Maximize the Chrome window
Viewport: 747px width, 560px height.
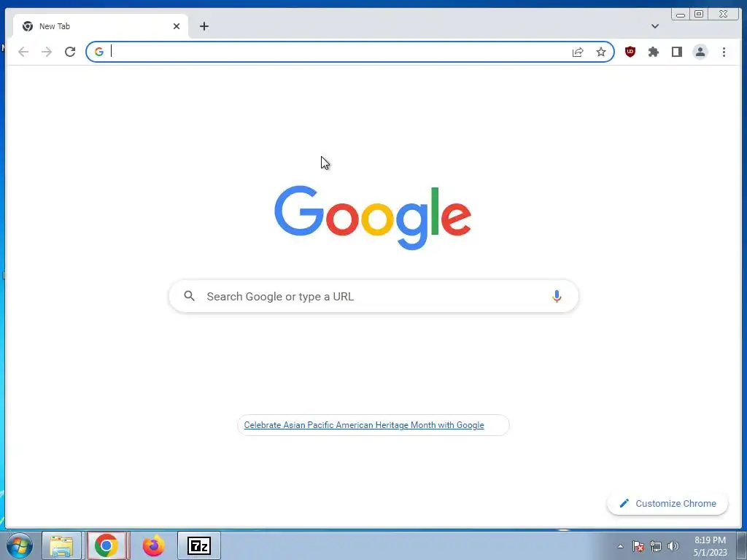699,15
